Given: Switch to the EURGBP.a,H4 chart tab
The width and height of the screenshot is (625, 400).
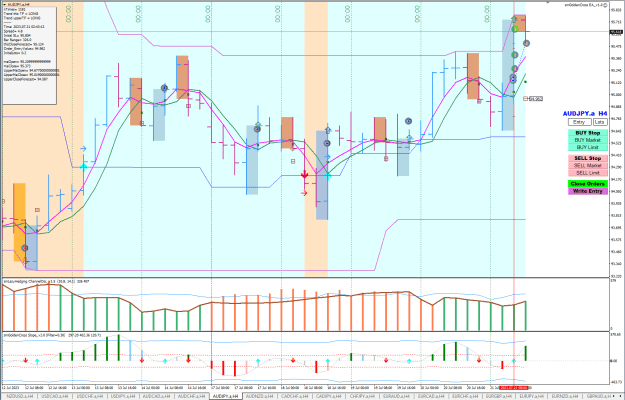Looking at the screenshot, I should click(x=499, y=396).
